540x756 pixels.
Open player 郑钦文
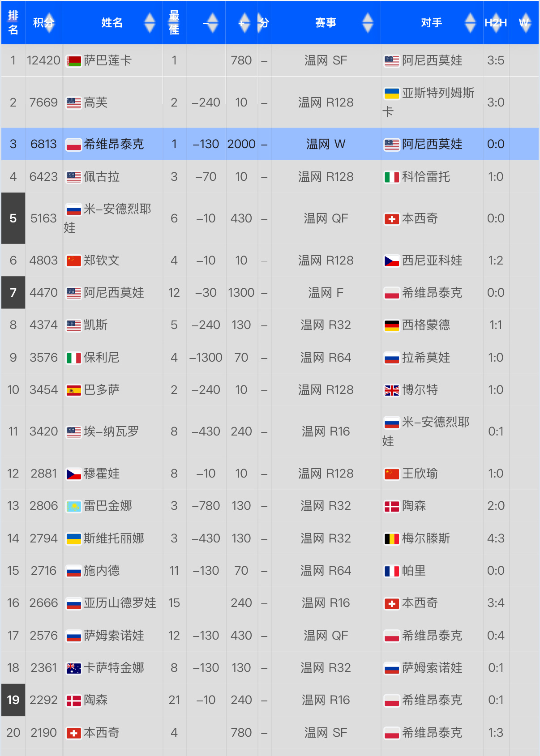click(x=102, y=261)
